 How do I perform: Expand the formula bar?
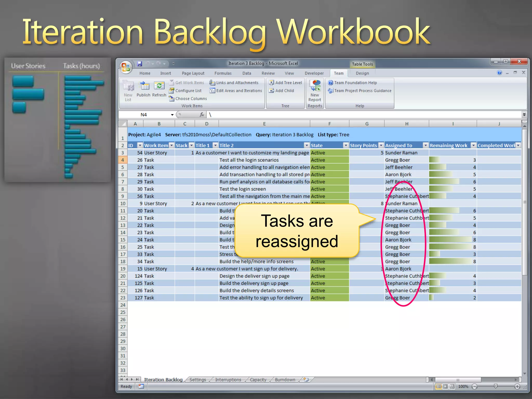point(524,115)
